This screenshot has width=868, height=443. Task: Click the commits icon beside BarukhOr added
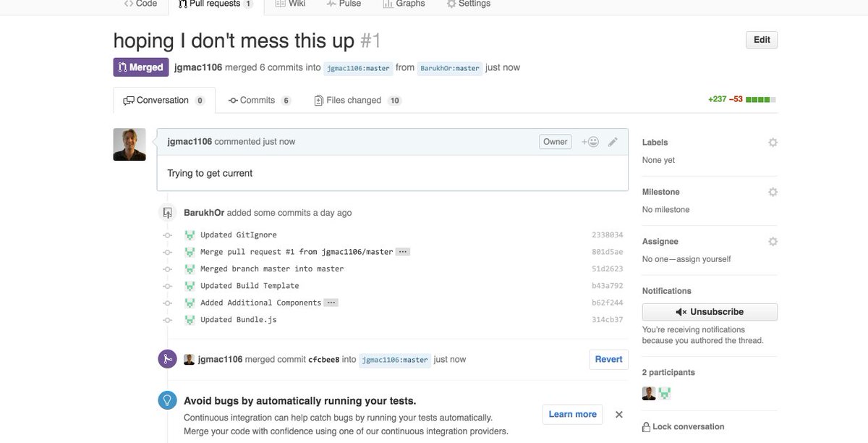[x=167, y=213]
